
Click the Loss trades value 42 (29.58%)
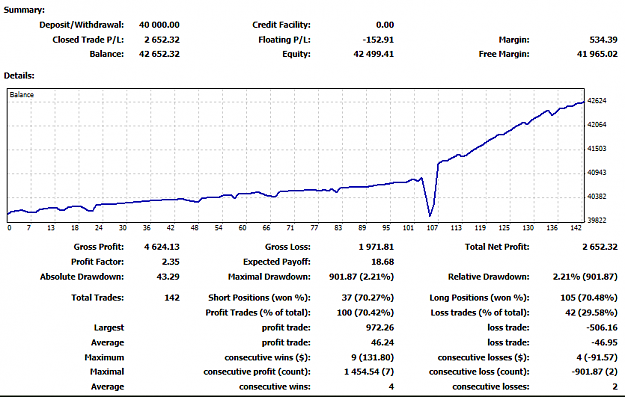[x=591, y=312]
